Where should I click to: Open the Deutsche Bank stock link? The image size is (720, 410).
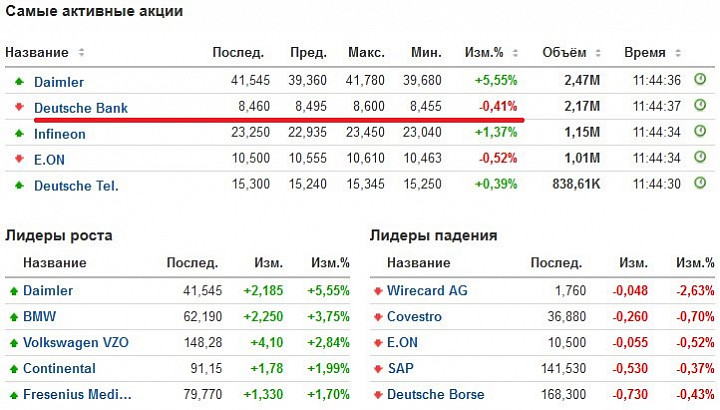pyautogui.click(x=81, y=108)
